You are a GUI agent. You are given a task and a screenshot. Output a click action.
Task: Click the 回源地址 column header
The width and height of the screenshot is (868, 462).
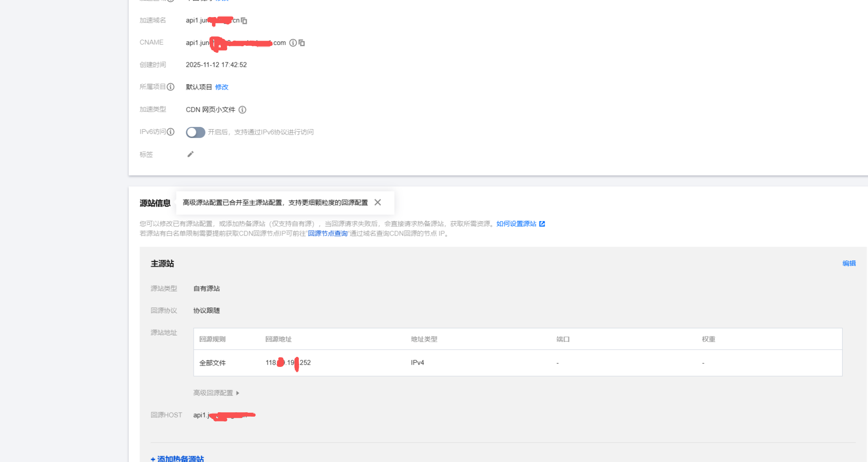click(x=278, y=339)
